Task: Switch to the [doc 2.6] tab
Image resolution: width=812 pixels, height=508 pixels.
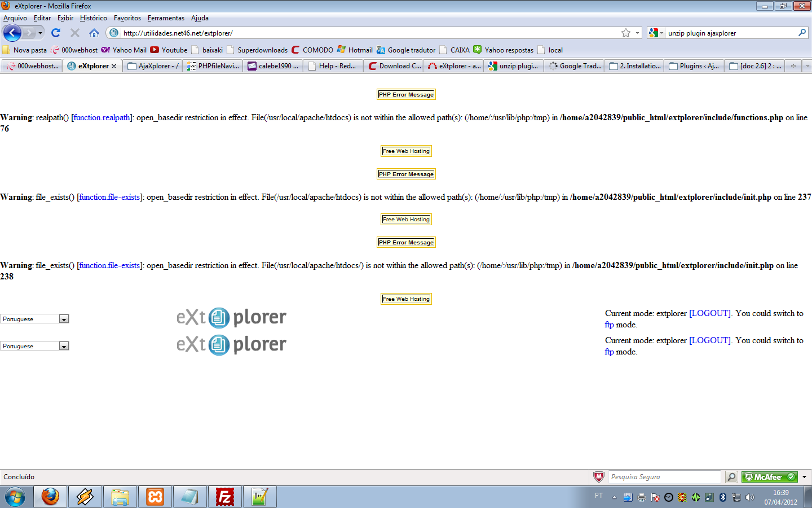Action: point(755,66)
